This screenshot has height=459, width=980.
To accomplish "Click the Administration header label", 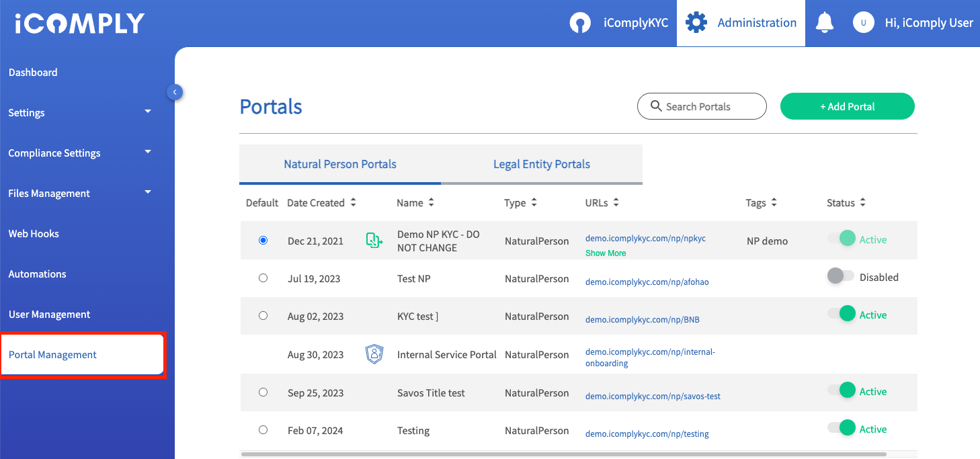I will pyautogui.click(x=757, y=23).
